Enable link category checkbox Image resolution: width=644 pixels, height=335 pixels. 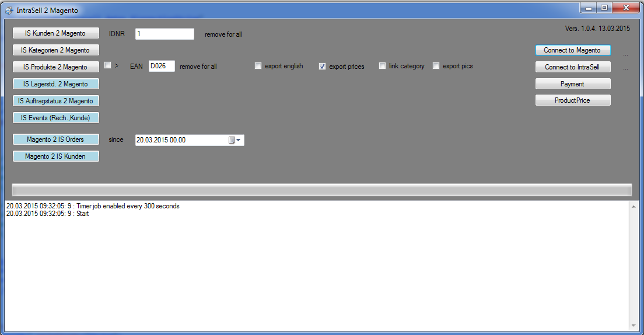pyautogui.click(x=383, y=66)
